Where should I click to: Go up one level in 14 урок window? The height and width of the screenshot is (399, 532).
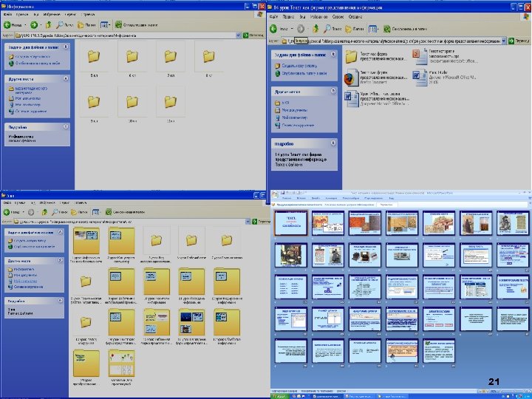[x=316, y=29]
